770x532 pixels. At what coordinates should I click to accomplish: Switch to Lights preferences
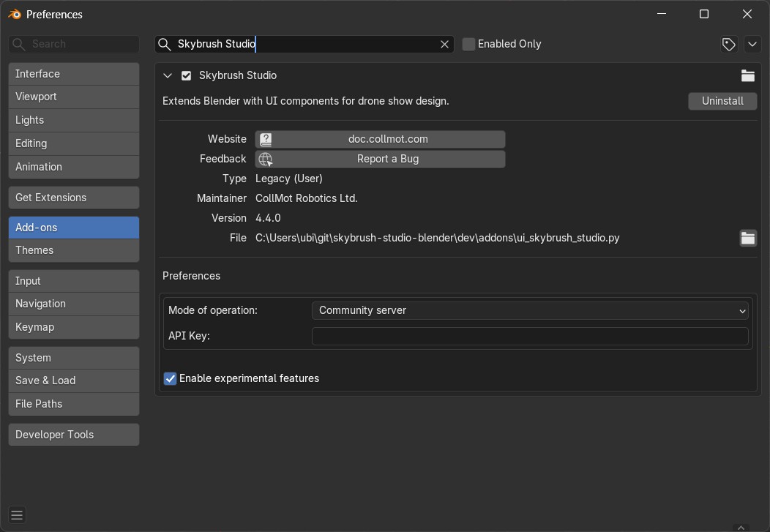click(74, 120)
